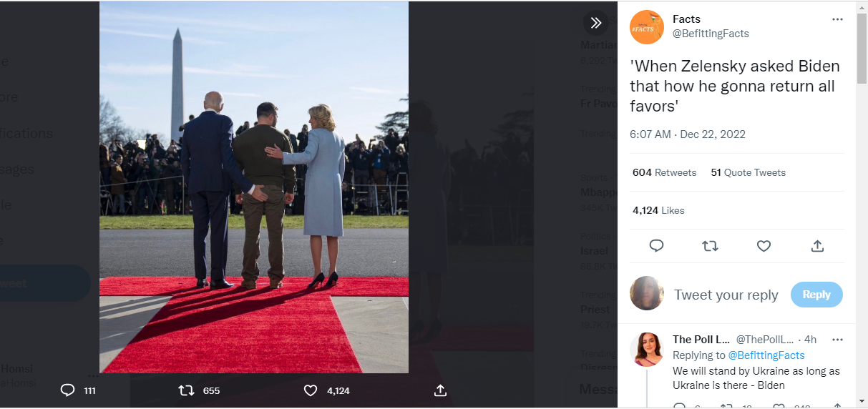Collapse the tweet side panel with double-chevron
Image resolution: width=868 pixels, height=409 pixels.
coord(595,23)
